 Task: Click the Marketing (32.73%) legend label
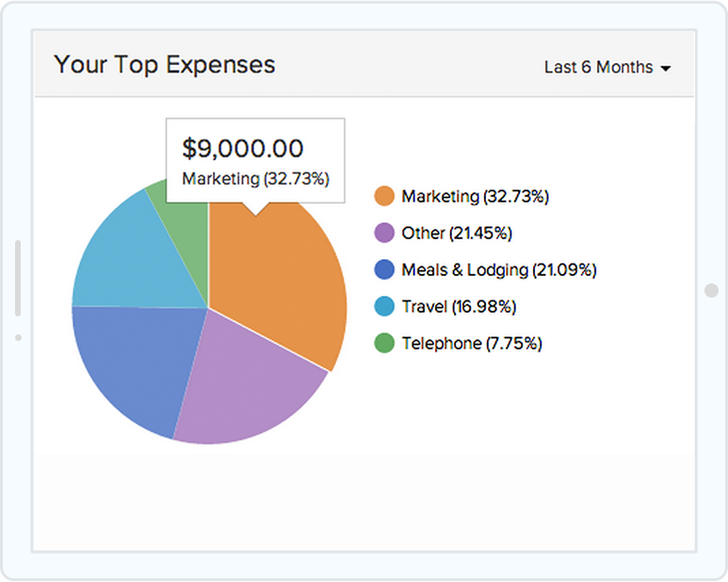[x=475, y=197]
